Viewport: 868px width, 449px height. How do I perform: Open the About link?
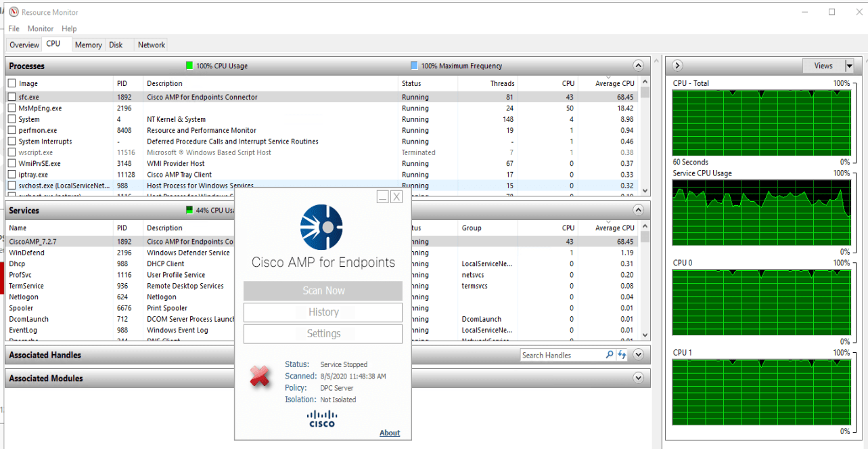(x=390, y=433)
